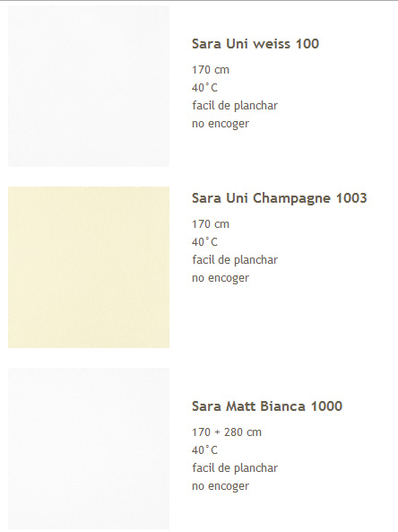Click the 170 cm width under Champagne 1003
Screen dimensions: 398x532
point(211,224)
